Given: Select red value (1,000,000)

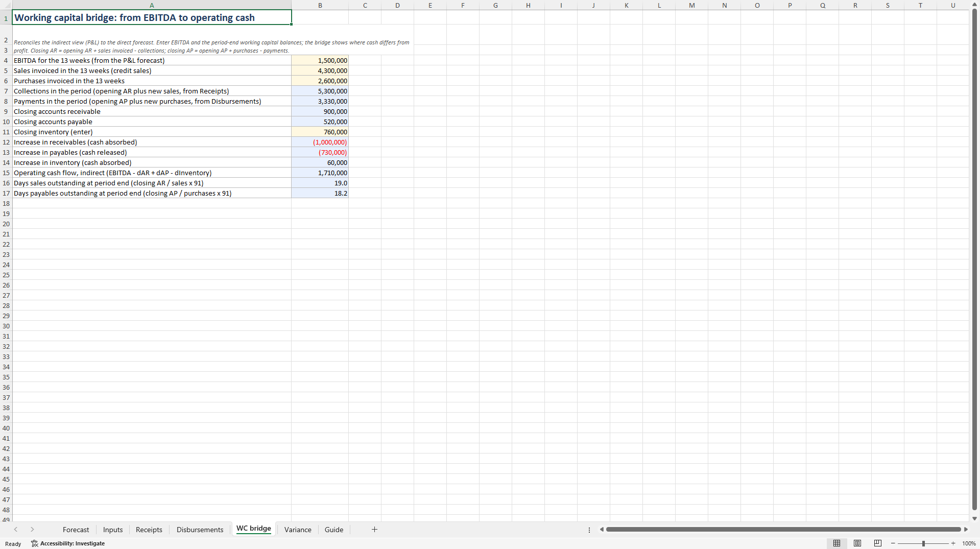Looking at the screenshot, I should (320, 142).
